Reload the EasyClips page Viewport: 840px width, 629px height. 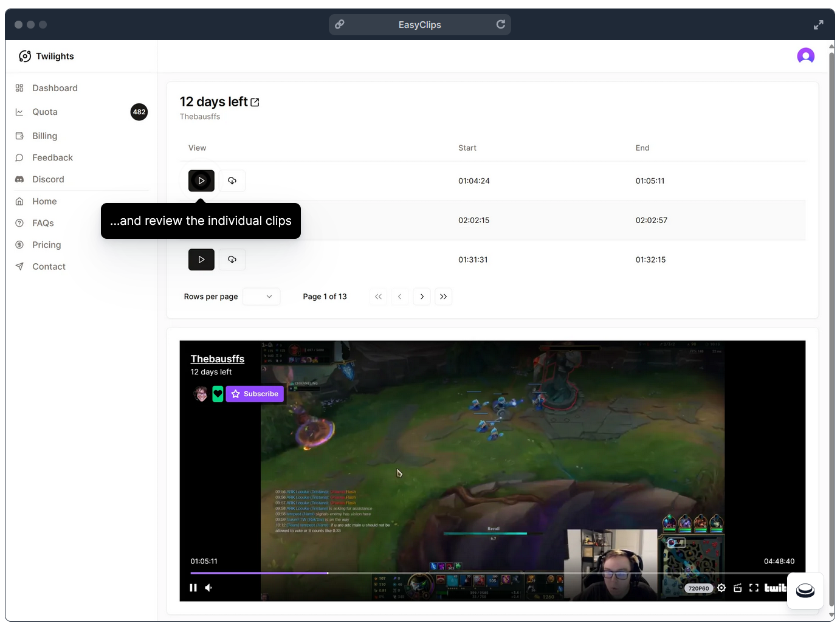pos(501,24)
